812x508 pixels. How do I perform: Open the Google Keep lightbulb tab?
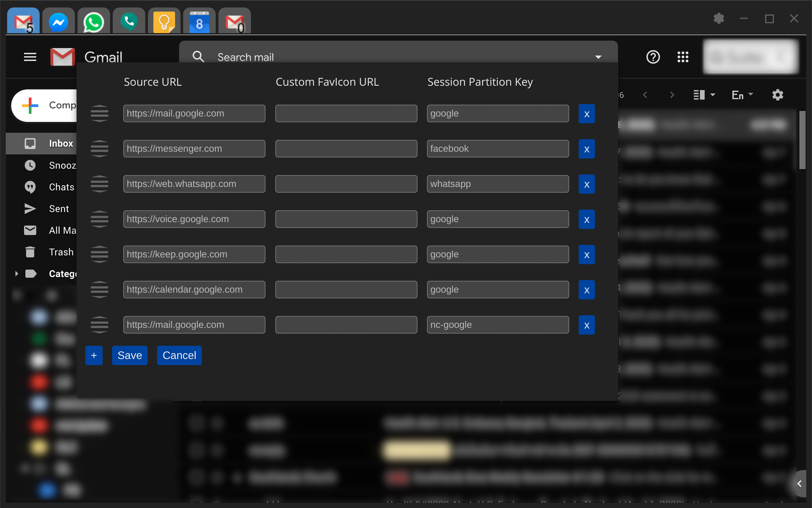click(164, 21)
